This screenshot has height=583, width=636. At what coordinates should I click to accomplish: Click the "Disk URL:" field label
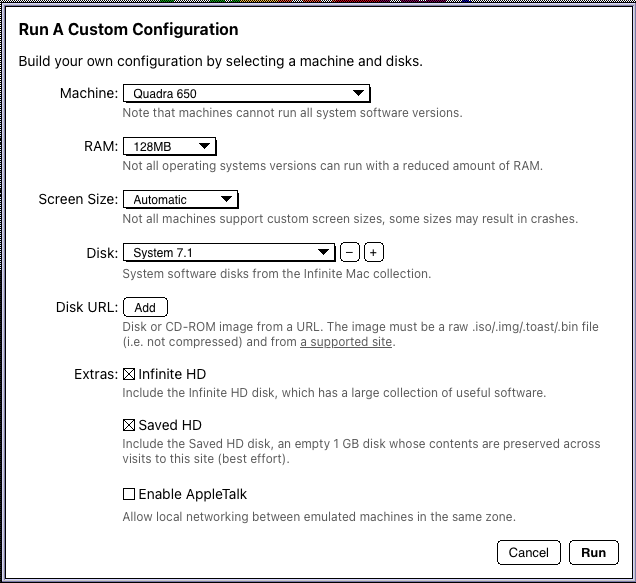click(87, 307)
